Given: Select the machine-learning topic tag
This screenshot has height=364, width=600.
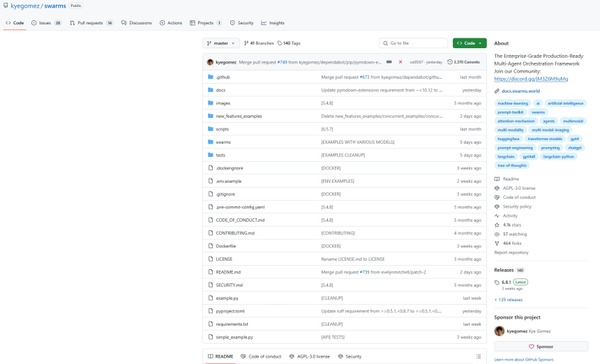Looking at the screenshot, I should click(512, 103).
